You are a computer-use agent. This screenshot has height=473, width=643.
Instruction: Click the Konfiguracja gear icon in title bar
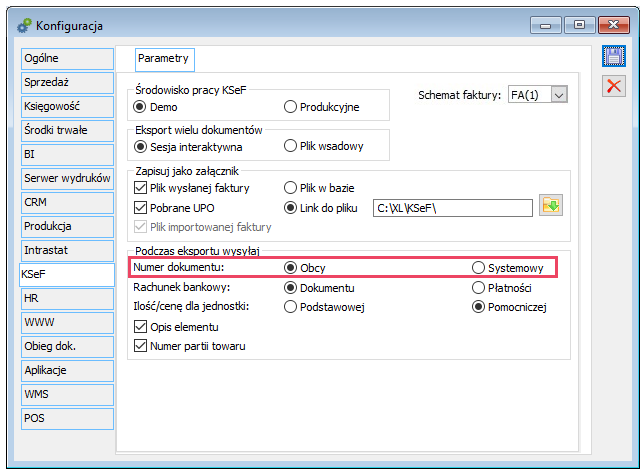pyautogui.click(x=24, y=25)
